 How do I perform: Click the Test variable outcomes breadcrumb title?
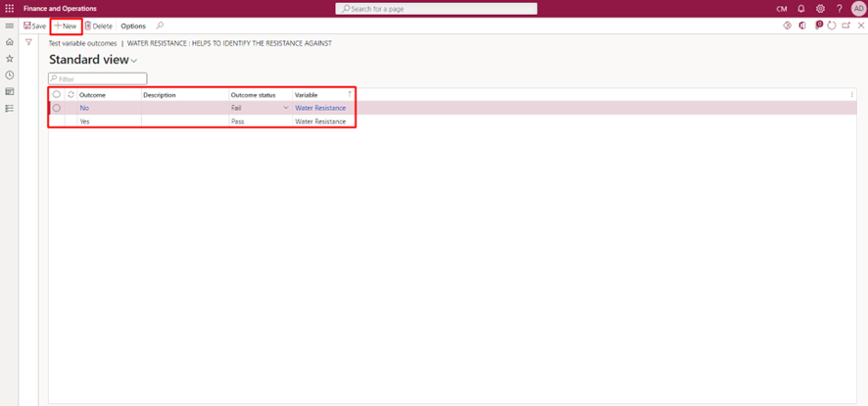(x=83, y=42)
